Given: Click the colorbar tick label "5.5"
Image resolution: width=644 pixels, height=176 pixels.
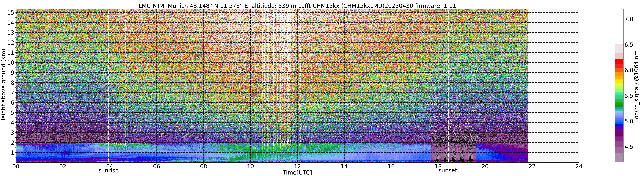Looking at the screenshot, I should click(x=629, y=96).
